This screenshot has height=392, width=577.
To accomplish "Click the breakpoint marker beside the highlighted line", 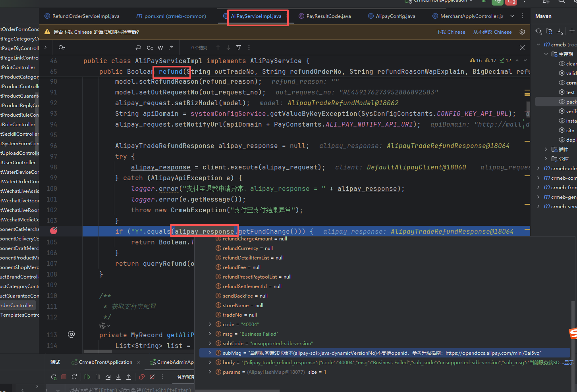I will 54,231.
